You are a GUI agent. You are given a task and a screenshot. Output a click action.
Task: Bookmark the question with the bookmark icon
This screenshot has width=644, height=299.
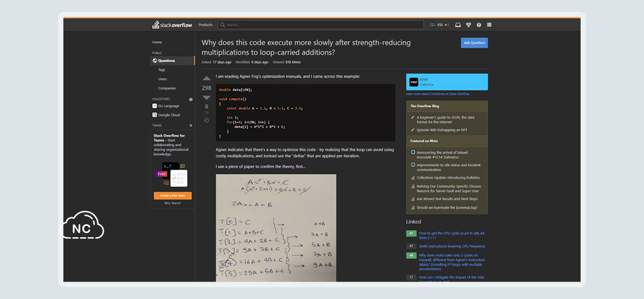(x=207, y=106)
